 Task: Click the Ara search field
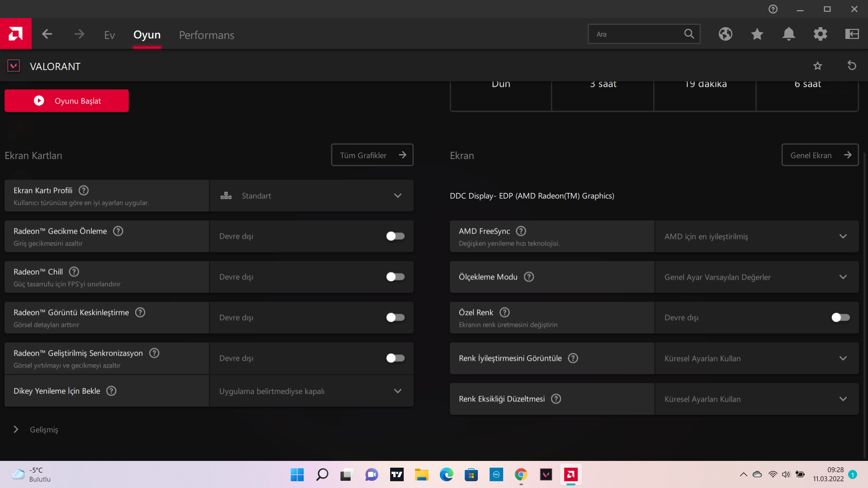[637, 34]
